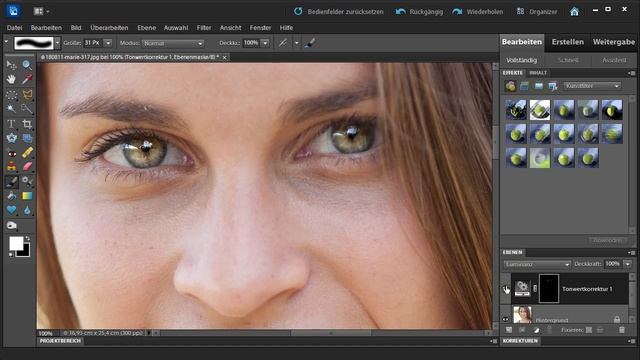Open the Größe size dropdown arrow
The height and width of the screenshot is (360, 640).
108,43
